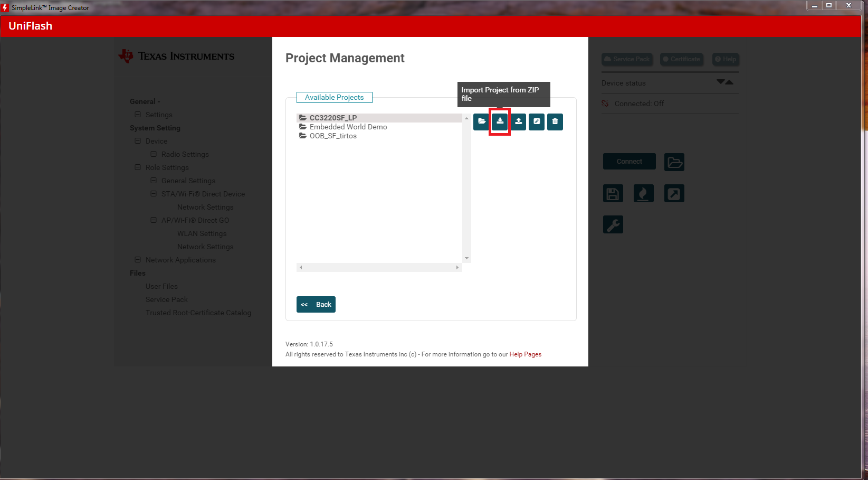
Task: Collapse the Radio Settings node
Action: pos(154,154)
